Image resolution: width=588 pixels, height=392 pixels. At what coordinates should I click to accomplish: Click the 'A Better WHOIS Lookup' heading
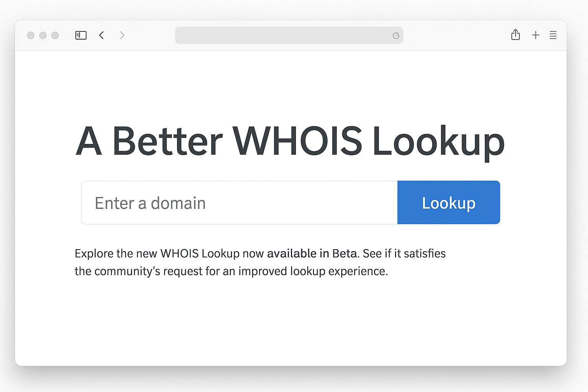(290, 141)
